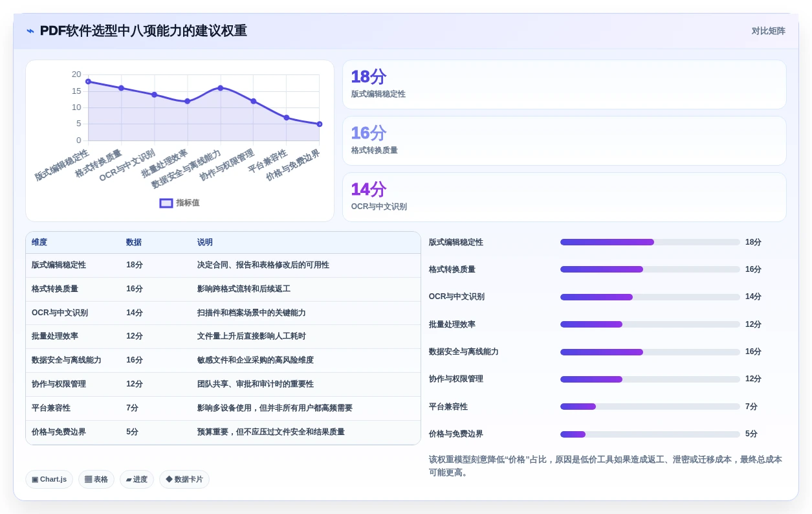The height and width of the screenshot is (514, 812).
Task: Click table cell 批量处理效率
Action: [x=55, y=337]
